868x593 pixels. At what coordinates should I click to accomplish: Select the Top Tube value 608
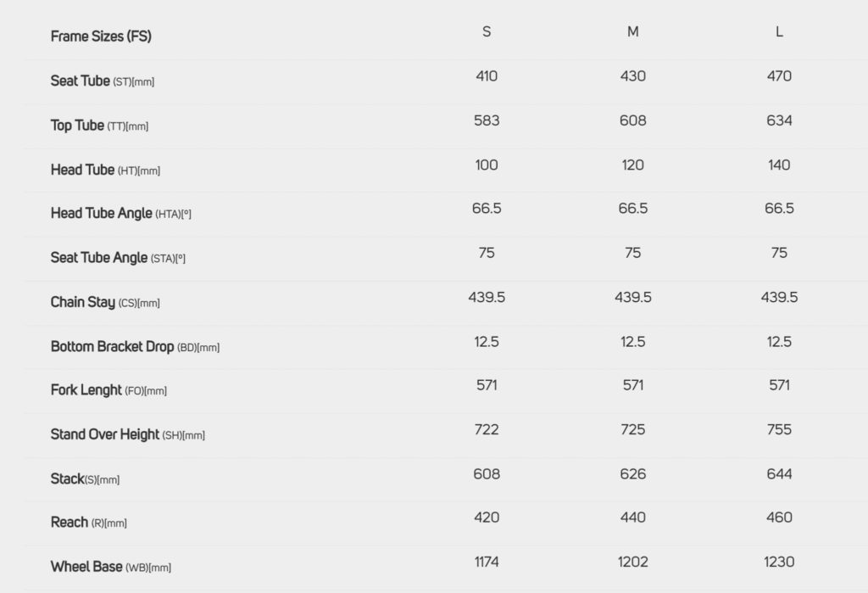click(633, 120)
